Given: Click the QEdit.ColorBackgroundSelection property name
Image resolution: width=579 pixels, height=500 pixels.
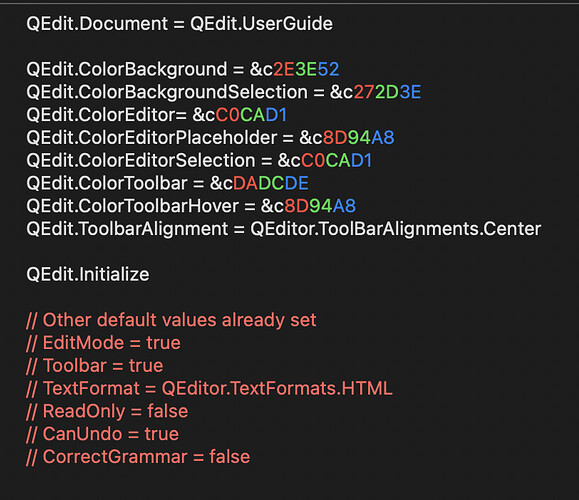Looking at the screenshot, I should coord(167,92).
